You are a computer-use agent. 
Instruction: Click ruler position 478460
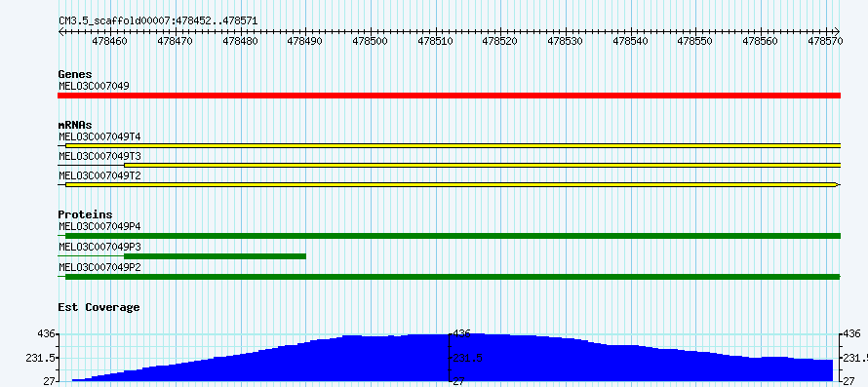(110, 40)
